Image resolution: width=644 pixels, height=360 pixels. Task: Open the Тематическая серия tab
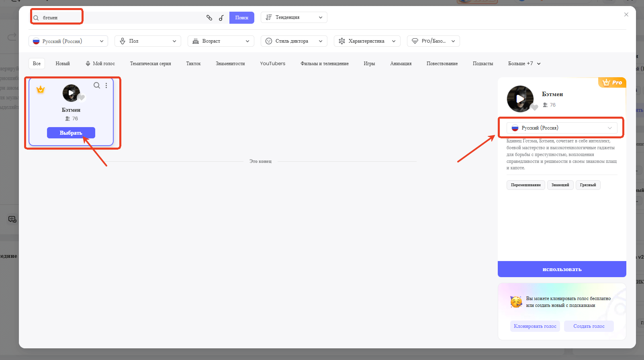point(151,64)
